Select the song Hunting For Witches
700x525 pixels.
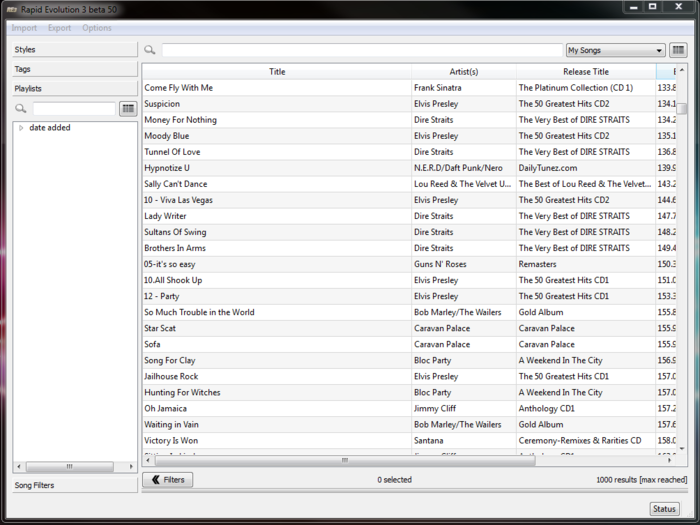tap(277, 393)
